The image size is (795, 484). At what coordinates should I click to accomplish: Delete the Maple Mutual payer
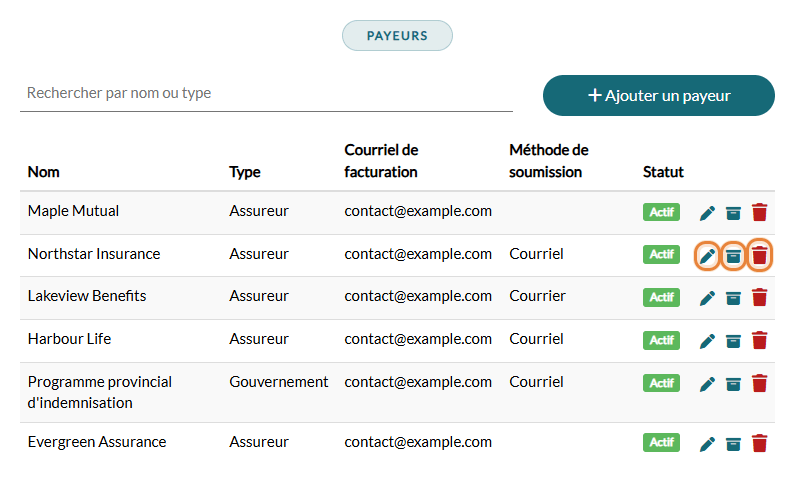[760, 212]
